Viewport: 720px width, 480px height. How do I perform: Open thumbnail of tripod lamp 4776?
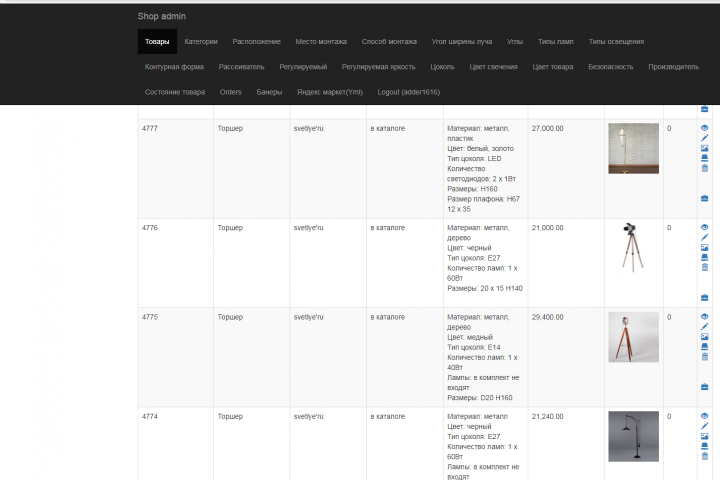[633, 248]
